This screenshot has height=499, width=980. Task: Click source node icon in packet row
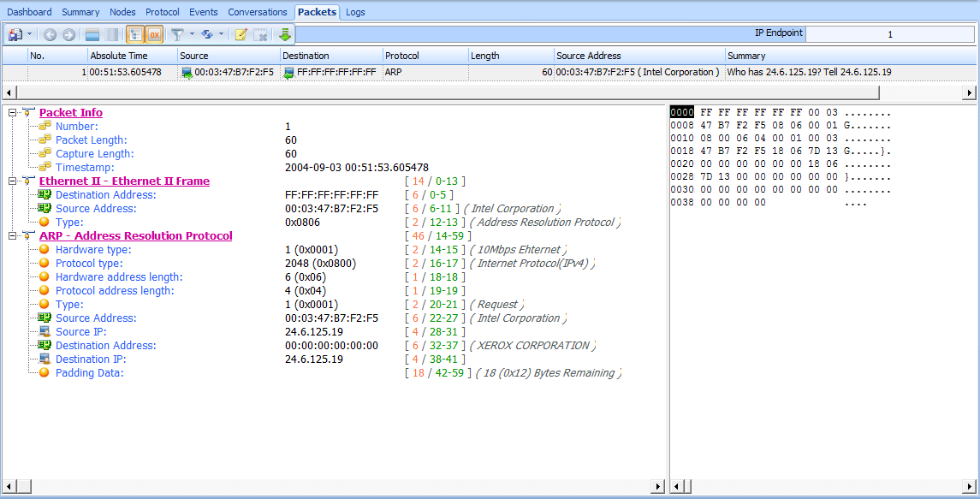coord(187,73)
